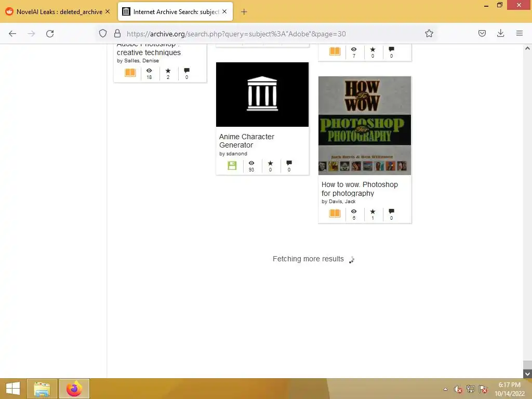Open How to wow. Photoshop for photography title
532x399 pixels.
[x=360, y=189]
